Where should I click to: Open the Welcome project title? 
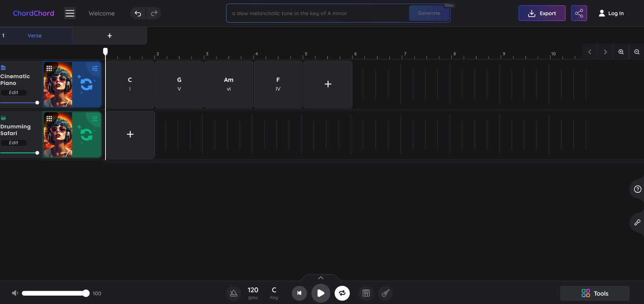[x=101, y=13]
